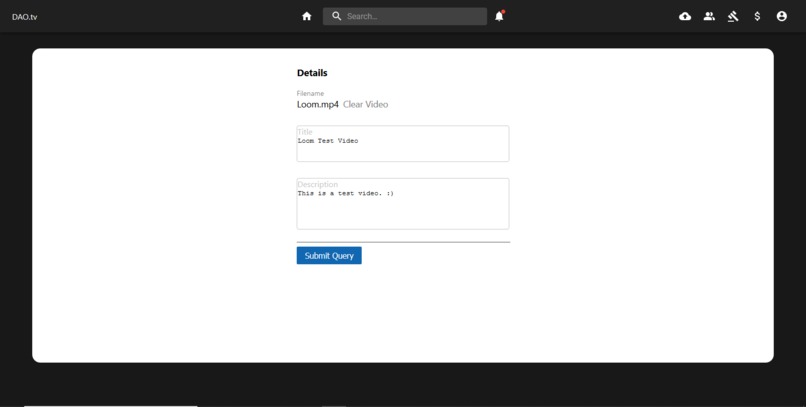The image size is (806, 407).
Task: Click the Details heading
Action: click(312, 73)
